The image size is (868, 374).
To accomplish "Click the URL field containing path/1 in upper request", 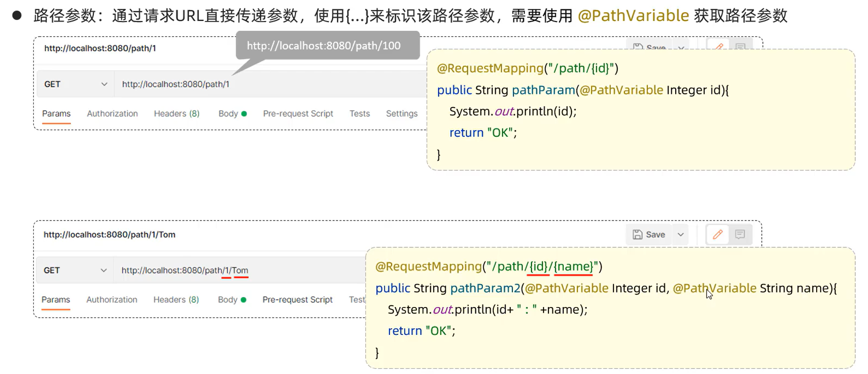I will [x=271, y=84].
